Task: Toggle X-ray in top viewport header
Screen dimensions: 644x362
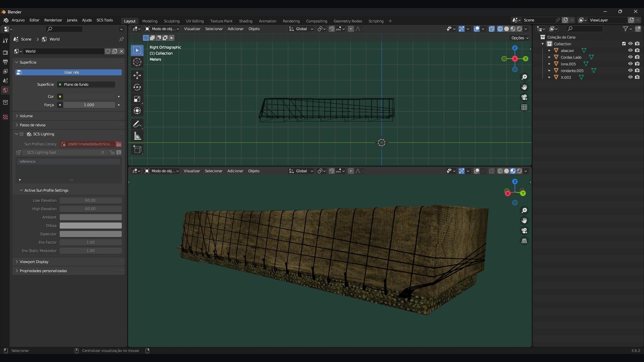Action: coord(492,29)
